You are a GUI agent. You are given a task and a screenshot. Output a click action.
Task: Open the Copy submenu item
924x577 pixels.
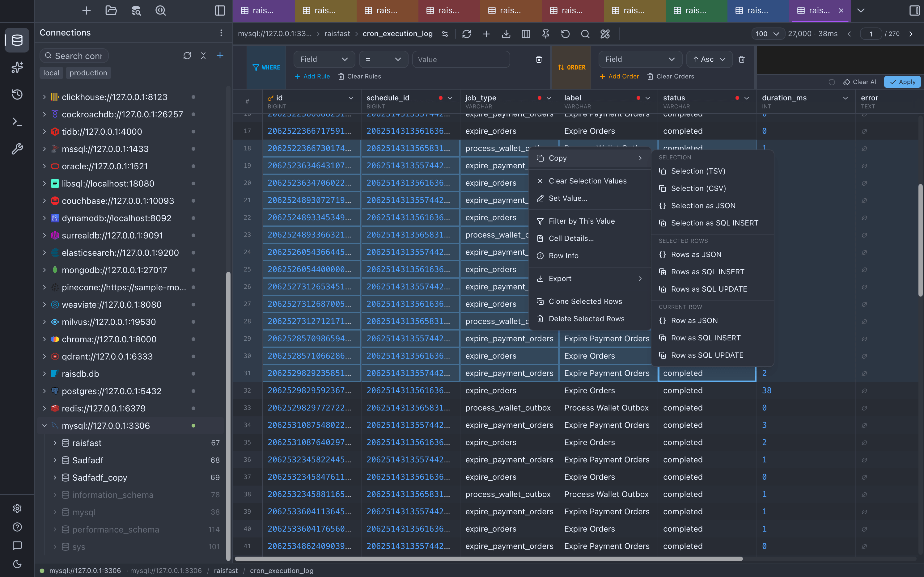(590, 158)
